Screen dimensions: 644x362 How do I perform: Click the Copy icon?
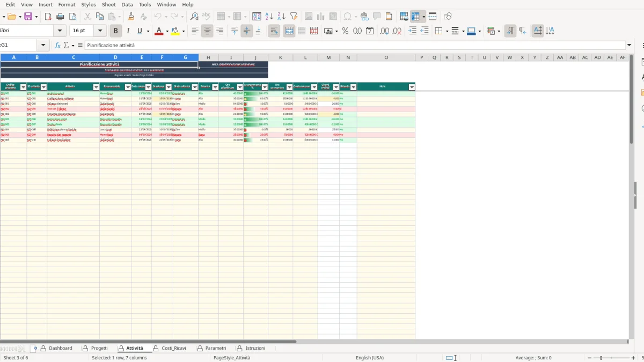click(99, 17)
